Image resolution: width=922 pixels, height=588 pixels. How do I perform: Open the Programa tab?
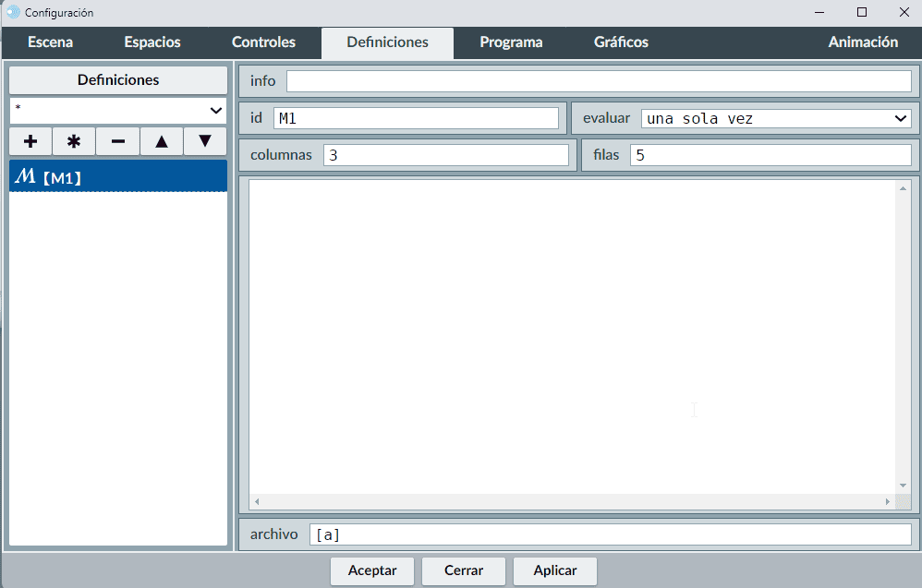(511, 42)
